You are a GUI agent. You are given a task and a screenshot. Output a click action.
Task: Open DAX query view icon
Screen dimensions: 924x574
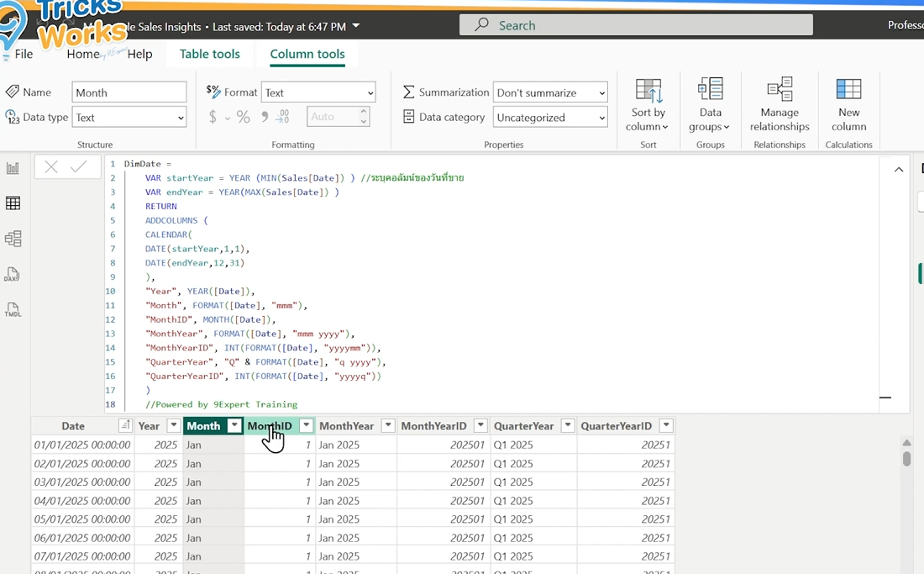click(13, 275)
